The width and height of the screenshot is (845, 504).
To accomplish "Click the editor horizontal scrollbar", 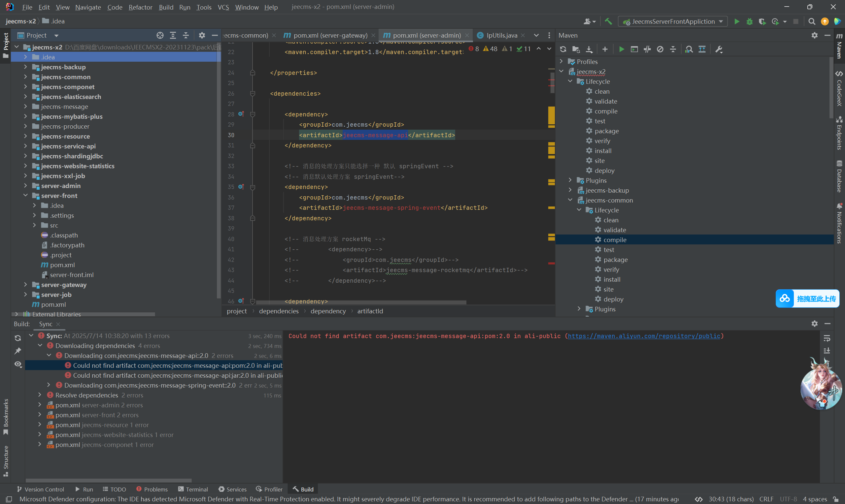I will pyautogui.click(x=361, y=302).
